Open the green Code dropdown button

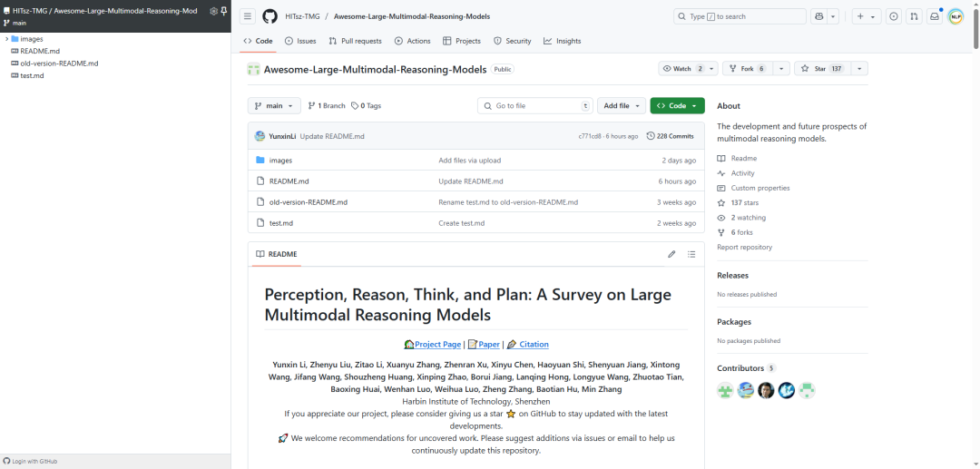point(678,105)
